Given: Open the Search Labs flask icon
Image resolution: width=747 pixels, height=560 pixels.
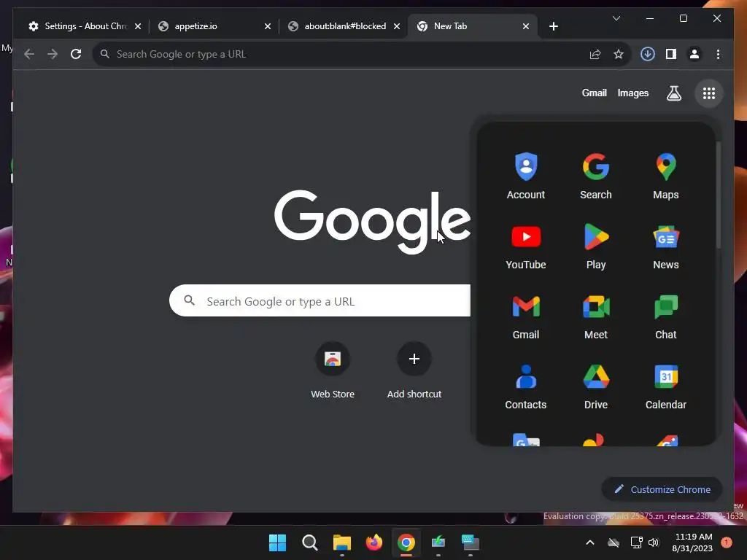Looking at the screenshot, I should 673,93.
